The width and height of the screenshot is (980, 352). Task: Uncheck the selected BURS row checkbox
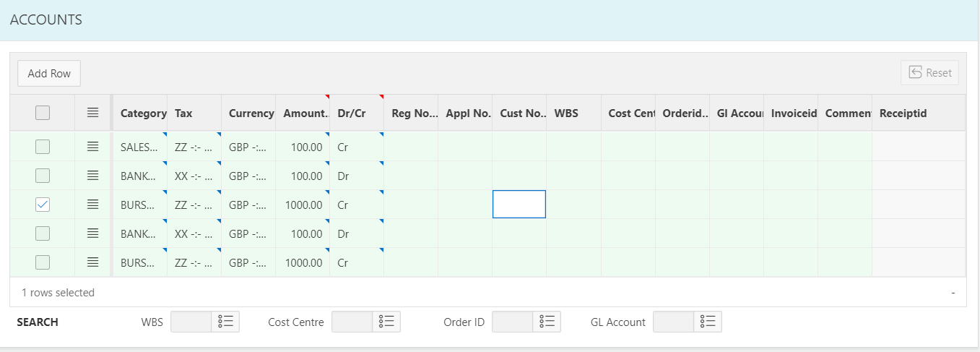pyautogui.click(x=43, y=205)
